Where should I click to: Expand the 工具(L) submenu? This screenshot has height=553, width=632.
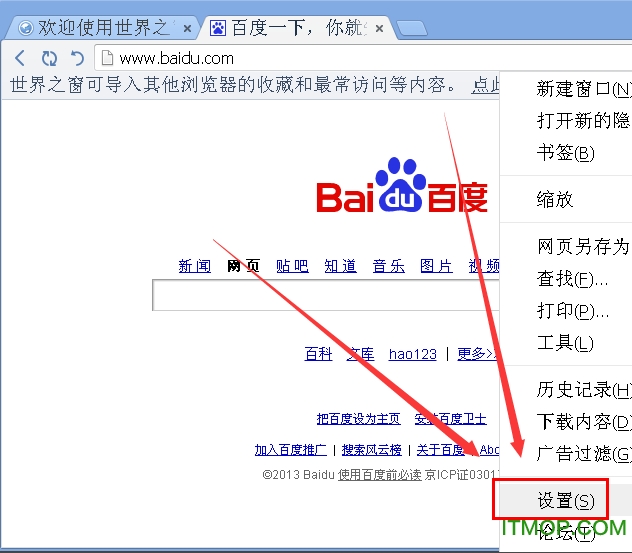(x=565, y=343)
